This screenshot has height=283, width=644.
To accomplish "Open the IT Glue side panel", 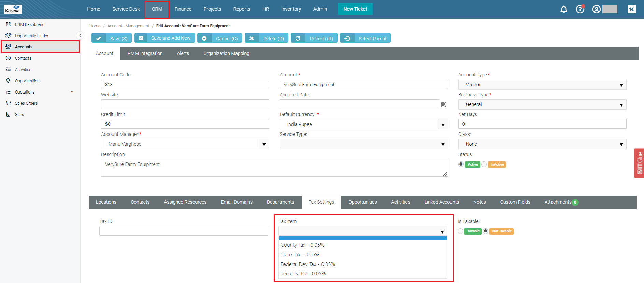I will click(639, 163).
